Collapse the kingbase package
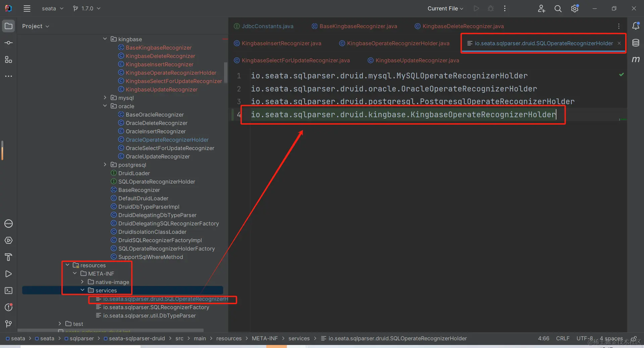 tap(105, 39)
